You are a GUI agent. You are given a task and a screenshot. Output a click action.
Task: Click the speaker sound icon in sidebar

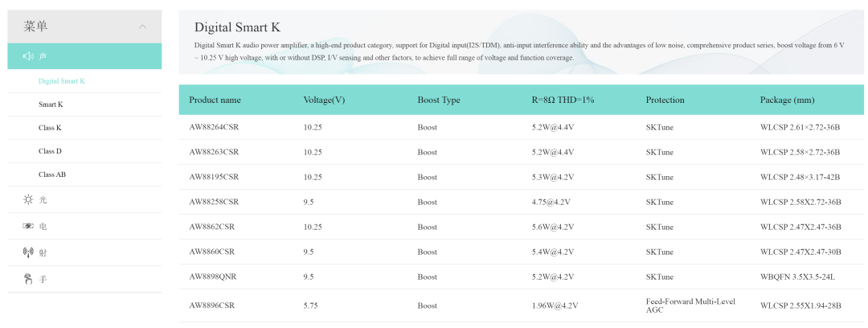click(28, 56)
